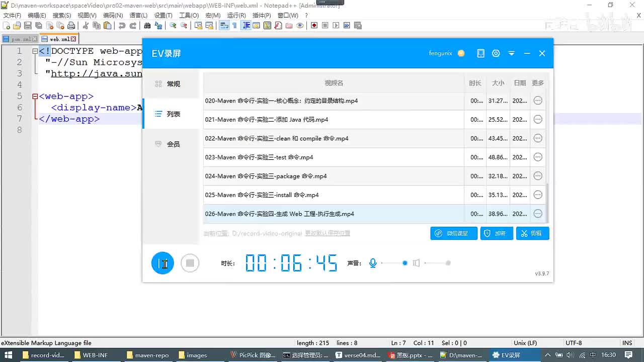This screenshot has height=362, width=644.
Task: Open the 文件(F) menu
Action: 12,16
